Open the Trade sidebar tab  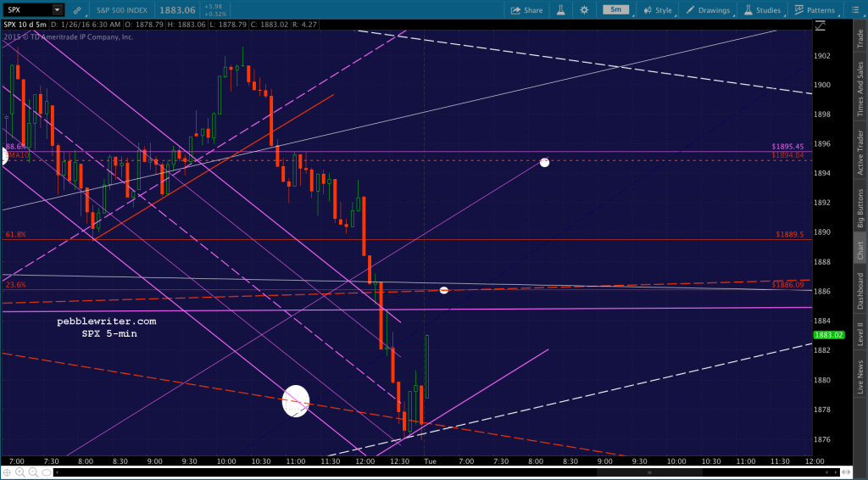(x=860, y=38)
